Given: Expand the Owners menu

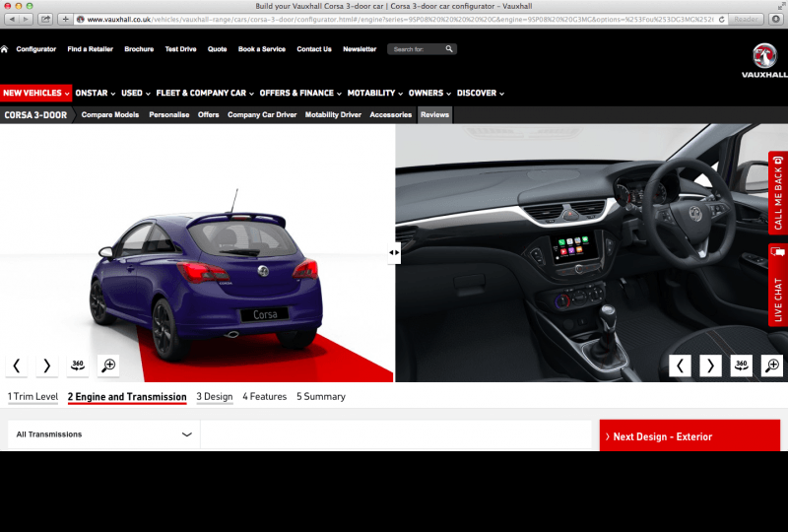Looking at the screenshot, I should (x=429, y=93).
